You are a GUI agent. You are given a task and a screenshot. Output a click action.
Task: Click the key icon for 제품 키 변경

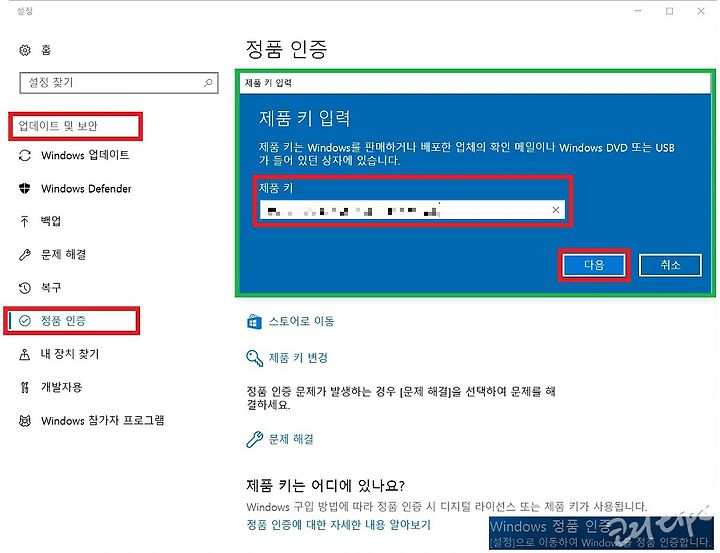(254, 358)
